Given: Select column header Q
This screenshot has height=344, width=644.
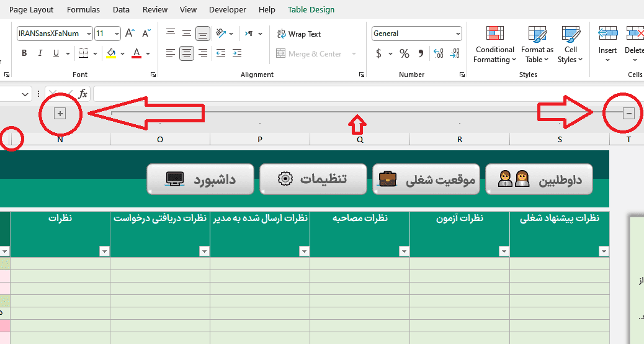Looking at the screenshot, I should tap(360, 139).
